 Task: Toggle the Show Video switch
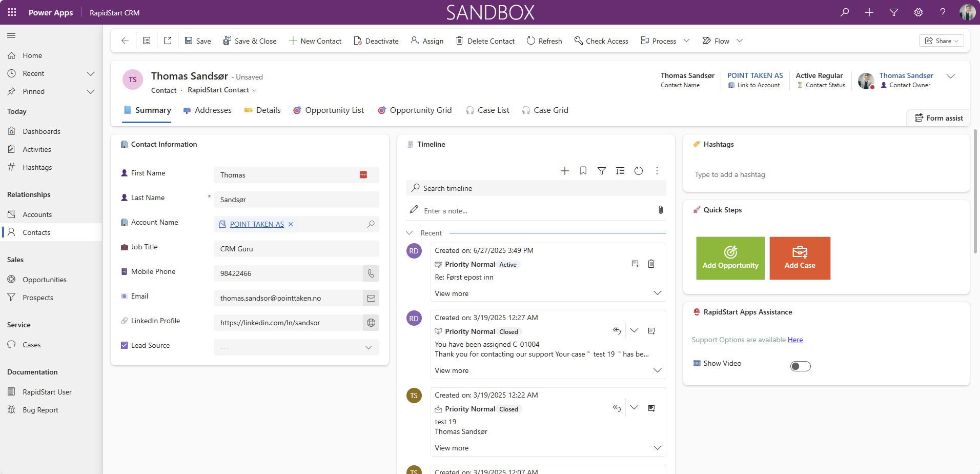coord(801,366)
